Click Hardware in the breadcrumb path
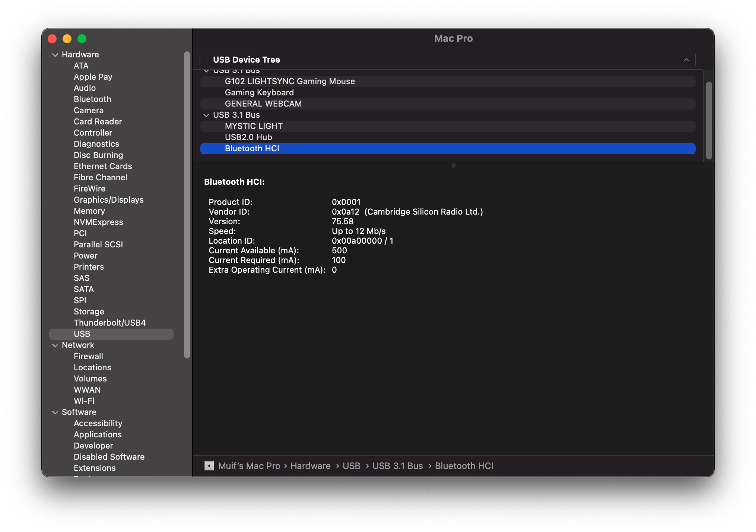The height and width of the screenshot is (532, 756). (310, 466)
